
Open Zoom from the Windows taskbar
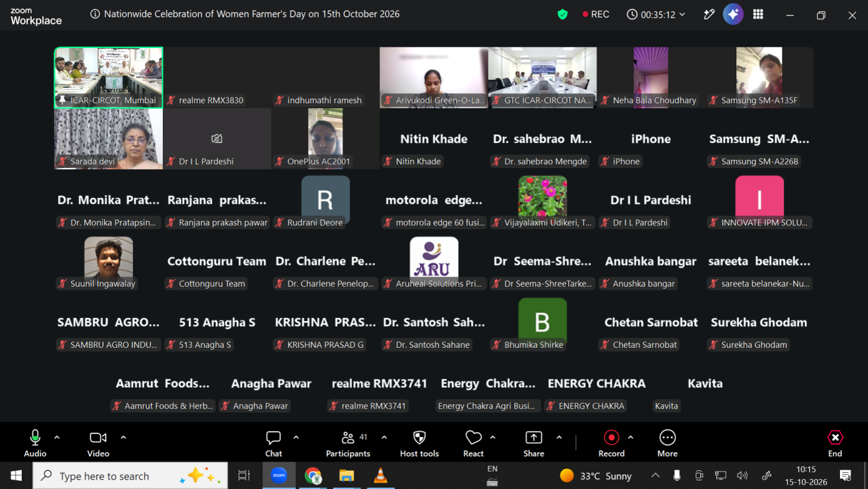(279, 475)
